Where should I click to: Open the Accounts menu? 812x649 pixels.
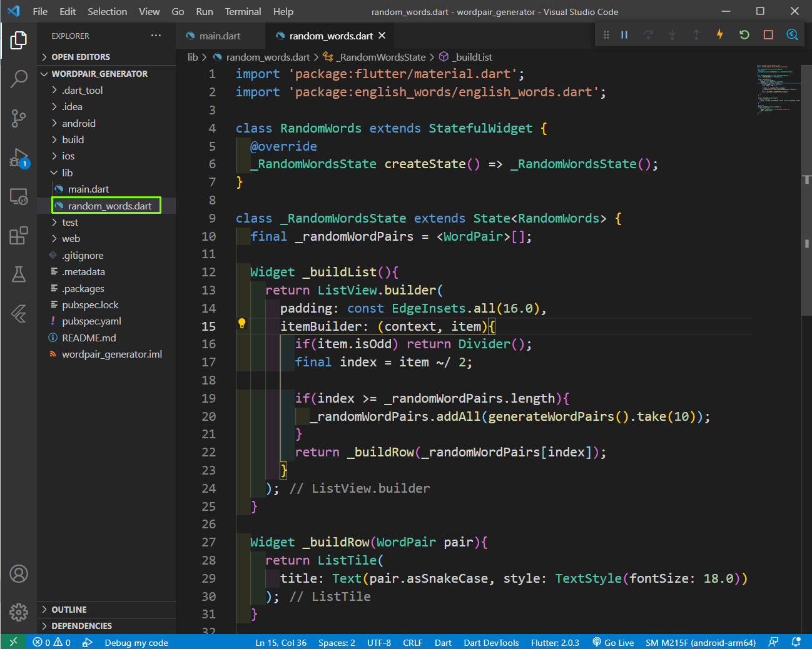[19, 573]
